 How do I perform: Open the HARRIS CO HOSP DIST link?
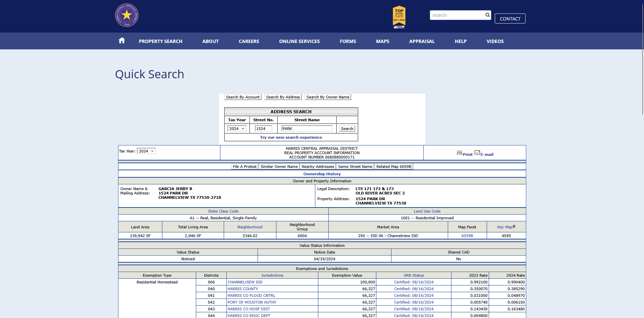click(249, 309)
